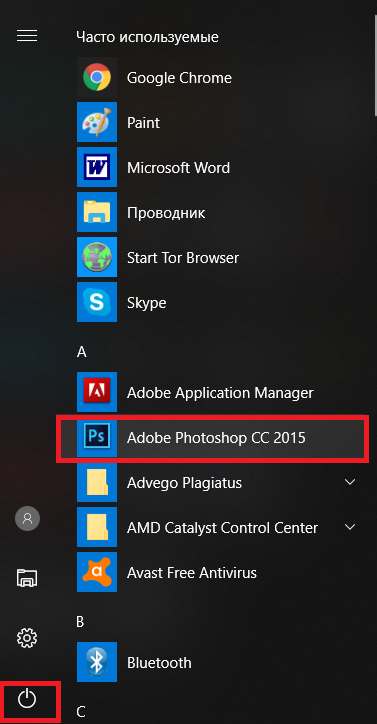This screenshot has width=377, height=724.
Task: Open the user account avatar
Action: pyautogui.click(x=27, y=519)
